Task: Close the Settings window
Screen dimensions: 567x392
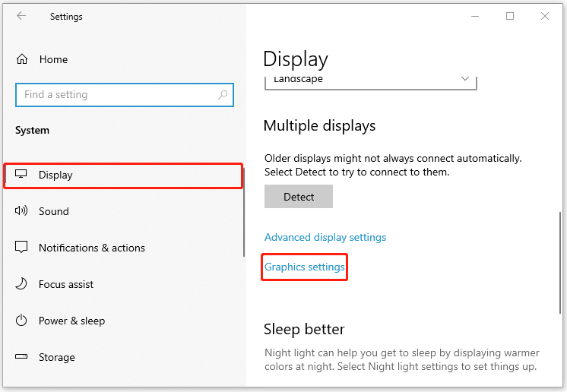Action: coord(545,16)
